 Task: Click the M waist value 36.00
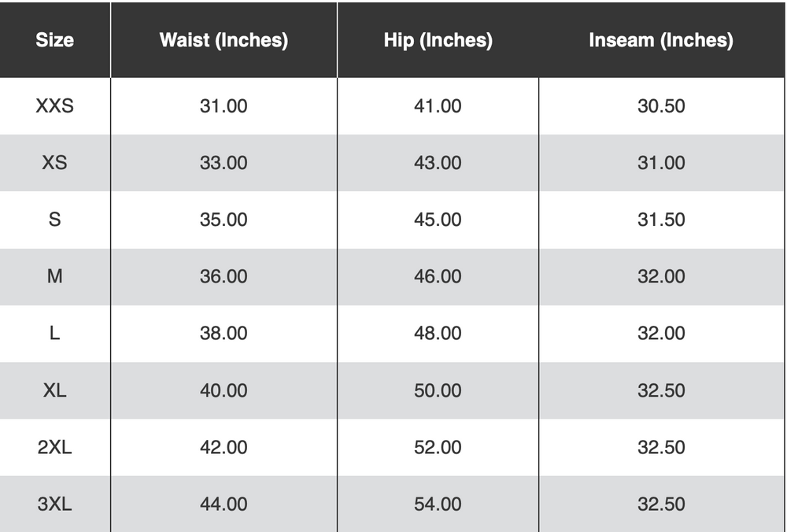coord(224,276)
